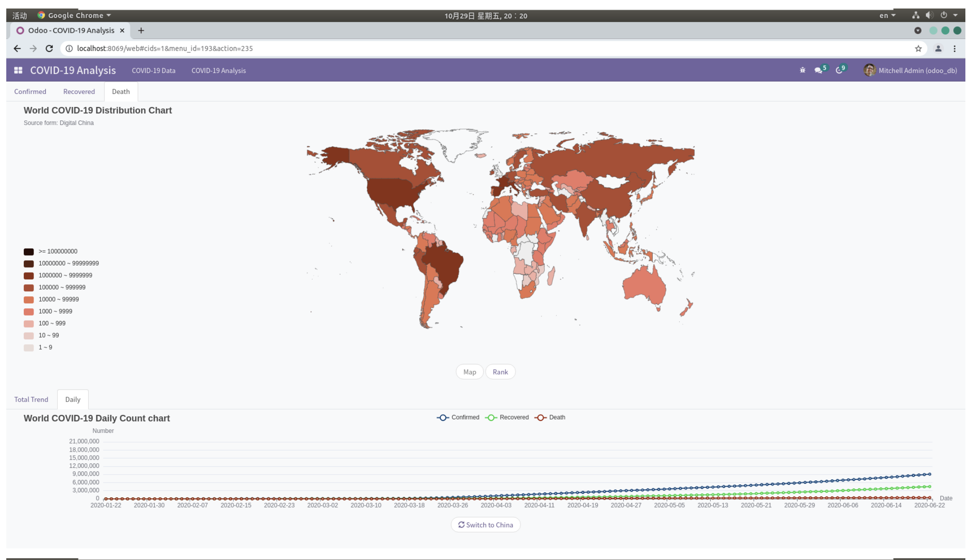Click the Rank button under the map

coord(500,372)
